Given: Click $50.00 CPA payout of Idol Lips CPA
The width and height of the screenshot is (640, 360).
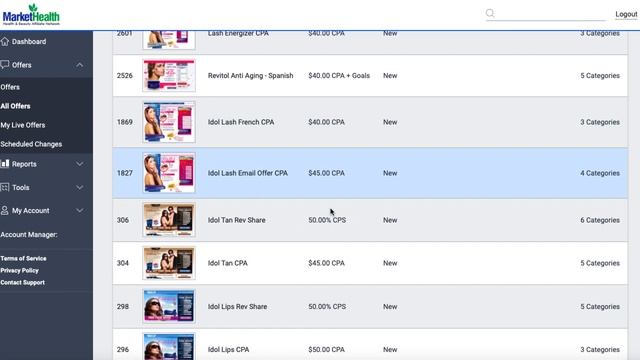Looking at the screenshot, I should coord(327,350).
